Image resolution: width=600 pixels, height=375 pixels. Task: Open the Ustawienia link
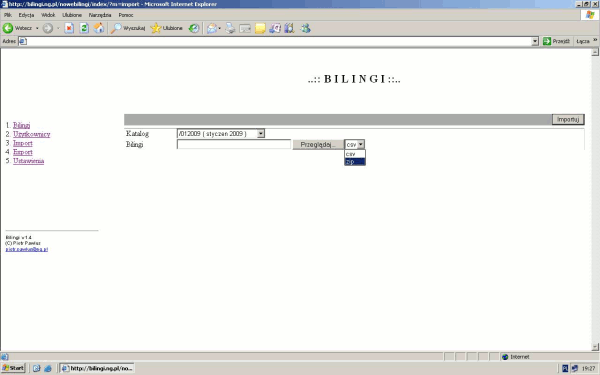[x=29, y=161]
